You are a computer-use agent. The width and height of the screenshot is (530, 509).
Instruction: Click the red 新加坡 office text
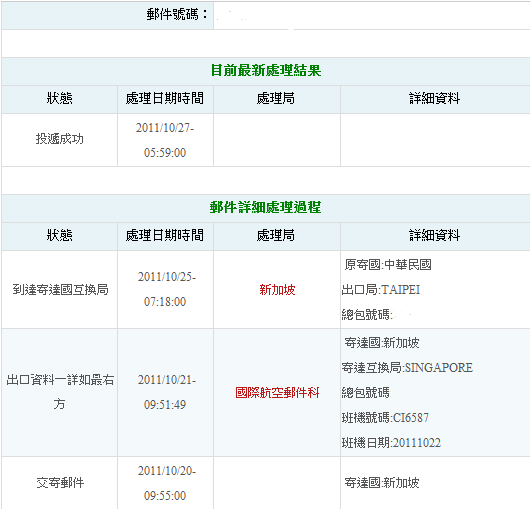tap(277, 290)
